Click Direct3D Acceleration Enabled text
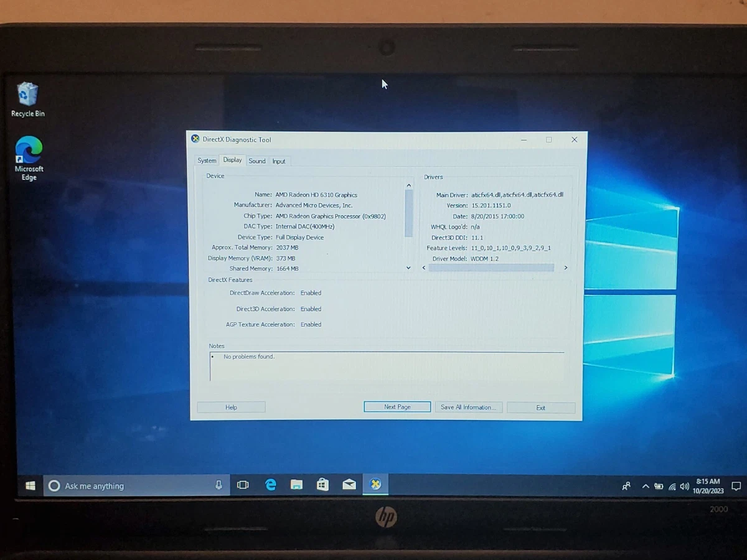 click(311, 309)
